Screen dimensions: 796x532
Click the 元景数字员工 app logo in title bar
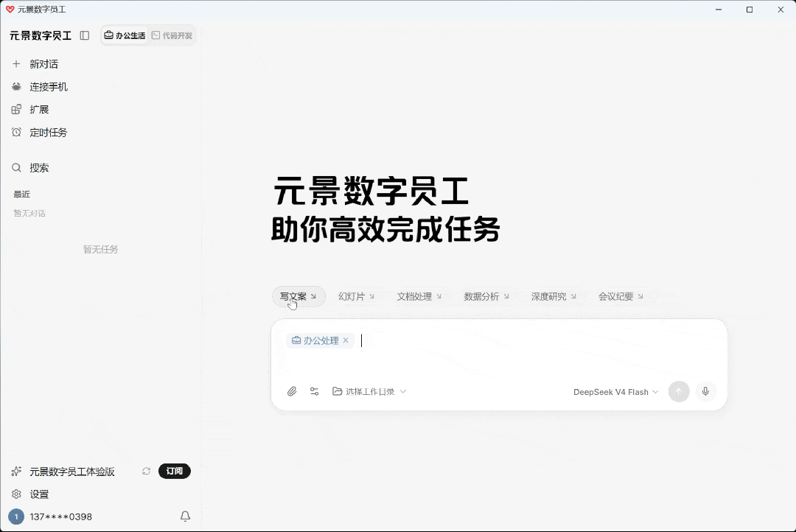point(10,9)
